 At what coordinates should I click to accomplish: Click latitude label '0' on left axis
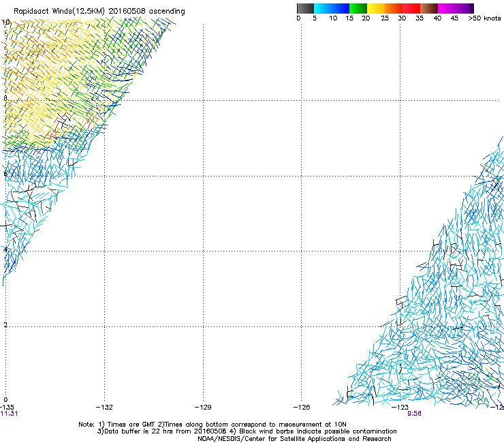(5, 400)
